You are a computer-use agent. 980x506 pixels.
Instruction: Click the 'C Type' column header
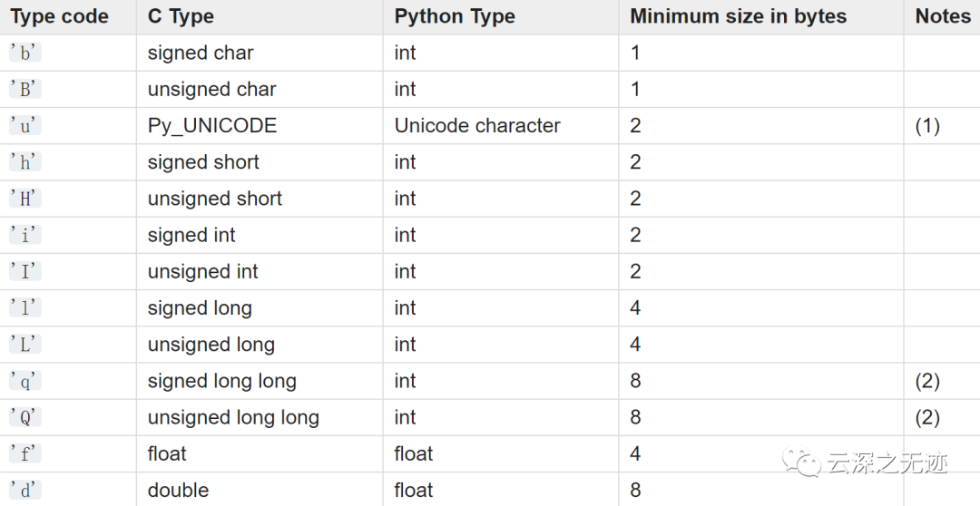pos(181,16)
